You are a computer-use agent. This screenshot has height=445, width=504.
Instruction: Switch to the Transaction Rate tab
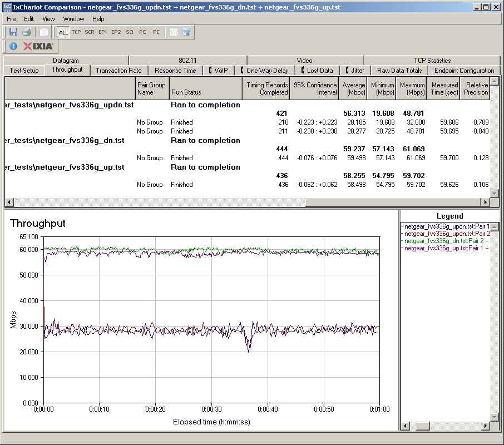pyautogui.click(x=118, y=70)
